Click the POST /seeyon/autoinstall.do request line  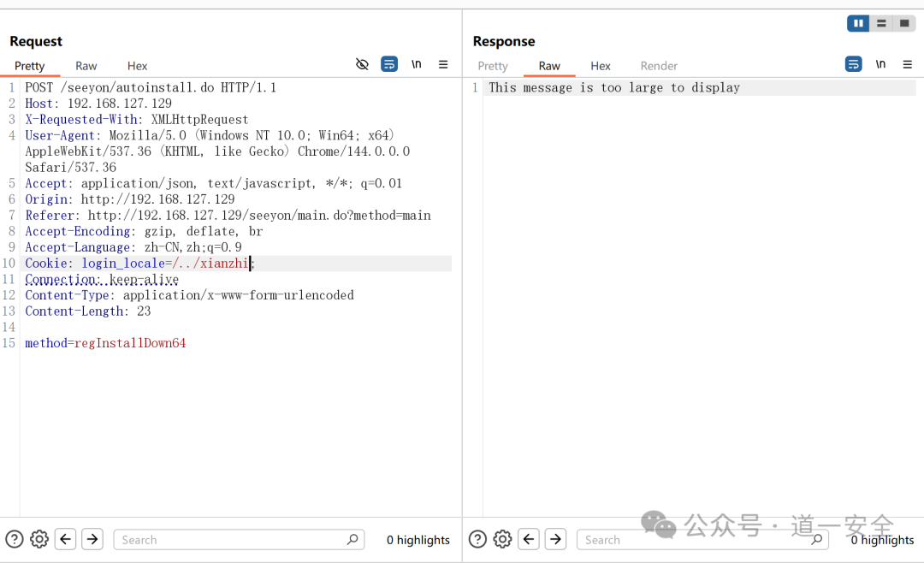pyautogui.click(x=151, y=87)
